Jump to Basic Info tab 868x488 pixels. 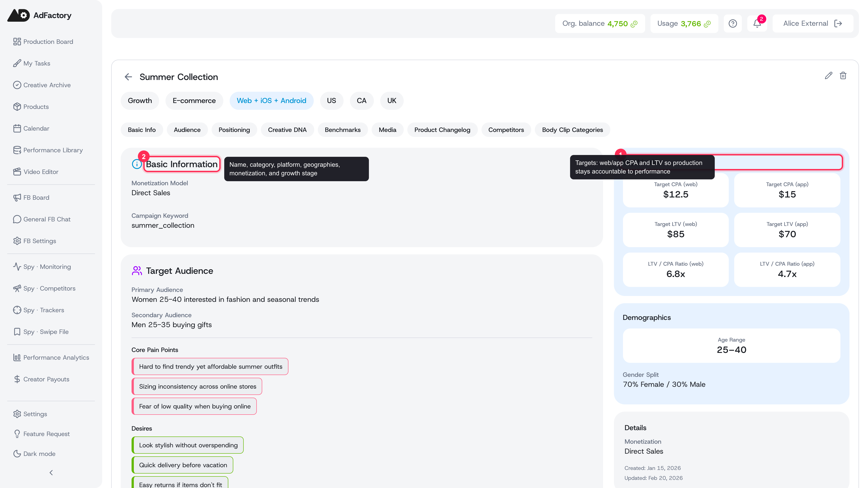[x=142, y=130]
